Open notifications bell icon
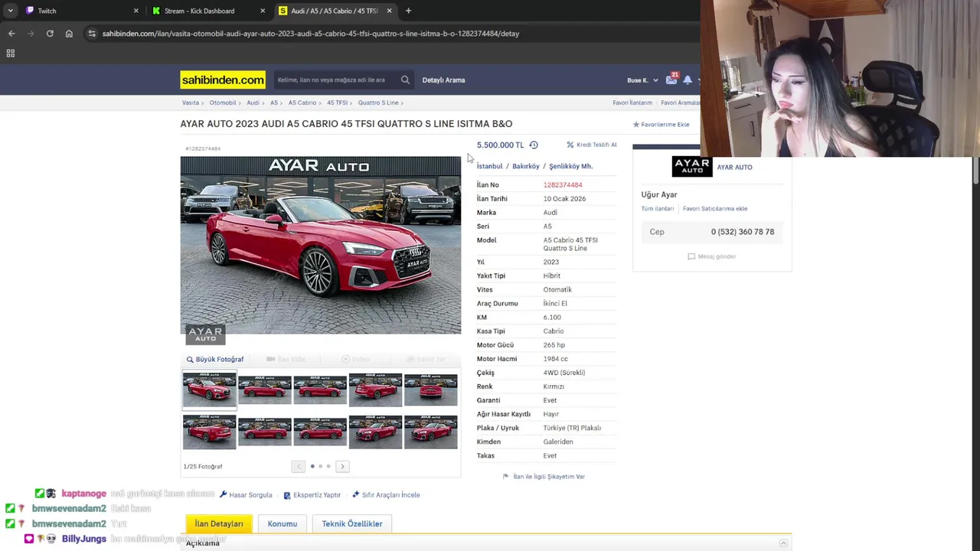 (688, 80)
